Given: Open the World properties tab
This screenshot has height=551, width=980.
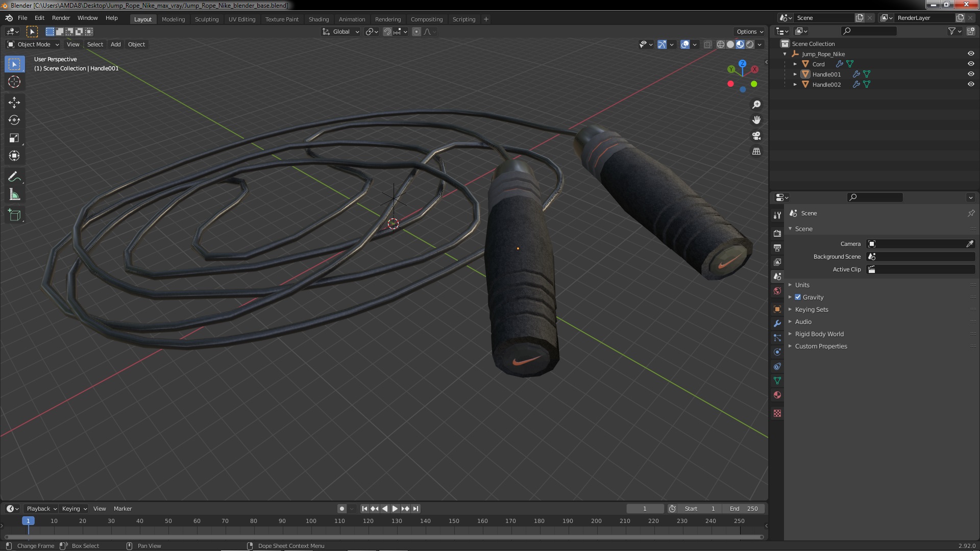Looking at the screenshot, I should coord(777,291).
